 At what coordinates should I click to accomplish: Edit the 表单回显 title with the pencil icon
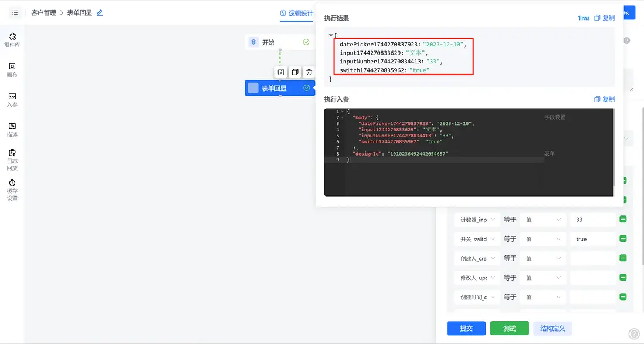click(x=100, y=13)
